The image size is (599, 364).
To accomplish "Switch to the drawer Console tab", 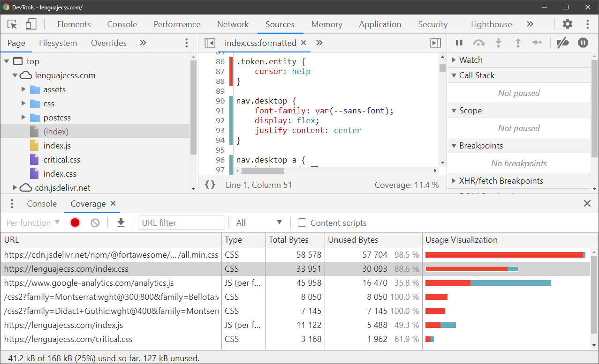I will point(42,204).
